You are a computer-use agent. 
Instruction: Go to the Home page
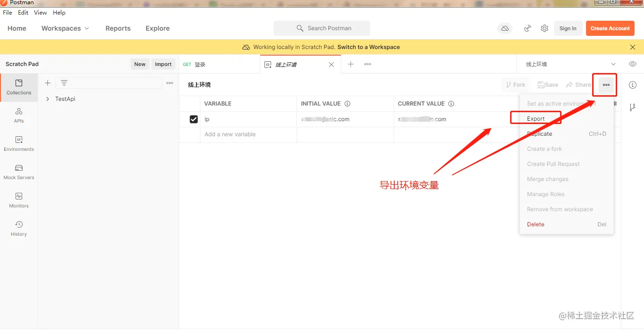17,28
